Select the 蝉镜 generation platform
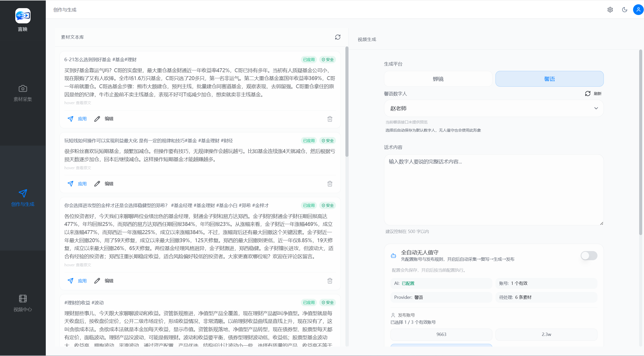The image size is (644, 356). click(x=438, y=79)
